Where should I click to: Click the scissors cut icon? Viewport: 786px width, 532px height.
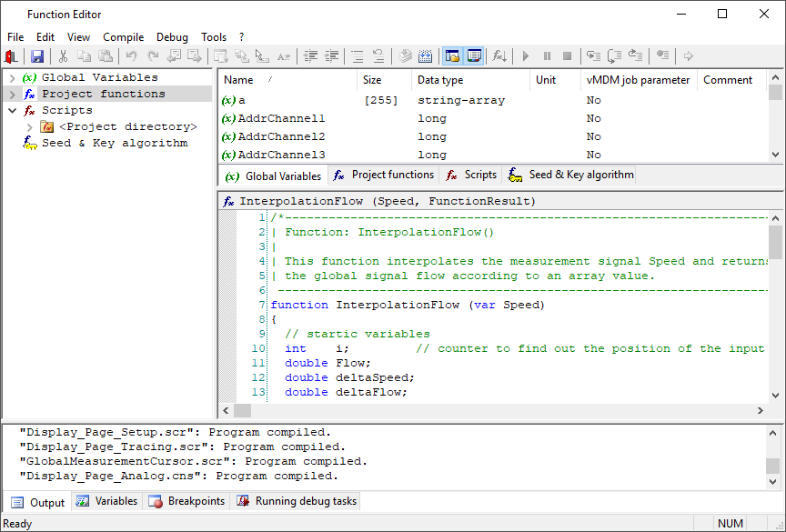[x=63, y=56]
